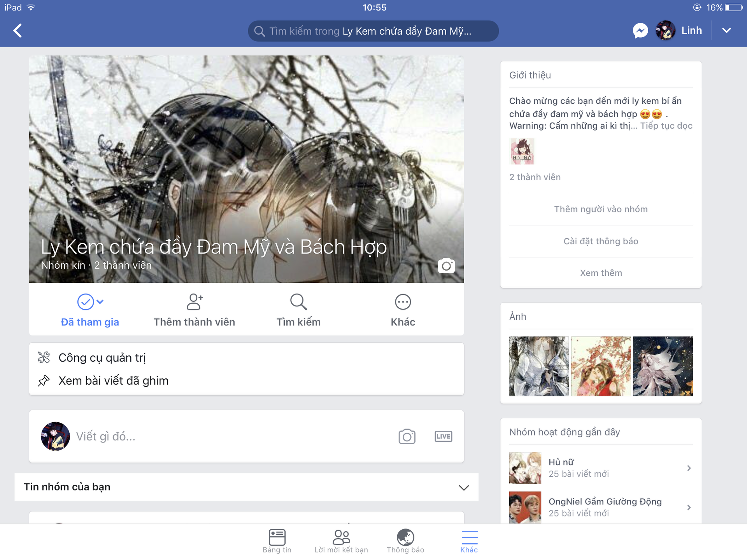
Task: Add a photo with the composer camera icon
Action: pos(407,436)
